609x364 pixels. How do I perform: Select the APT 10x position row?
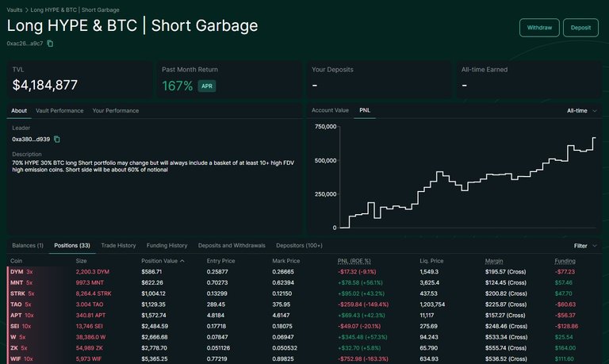304,316
